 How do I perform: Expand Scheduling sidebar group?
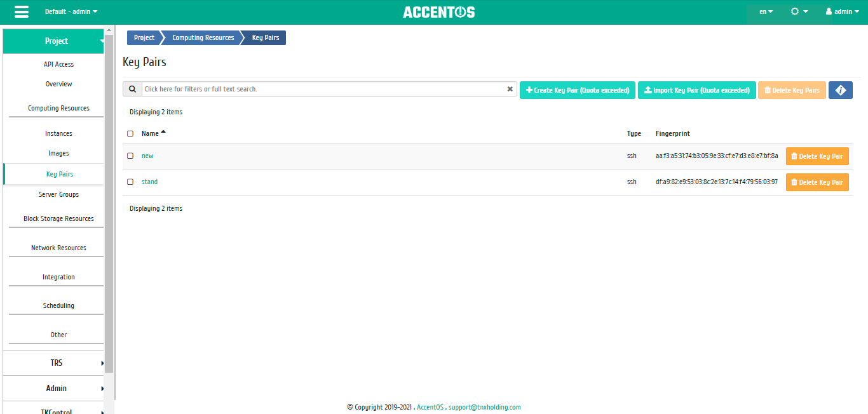point(58,305)
